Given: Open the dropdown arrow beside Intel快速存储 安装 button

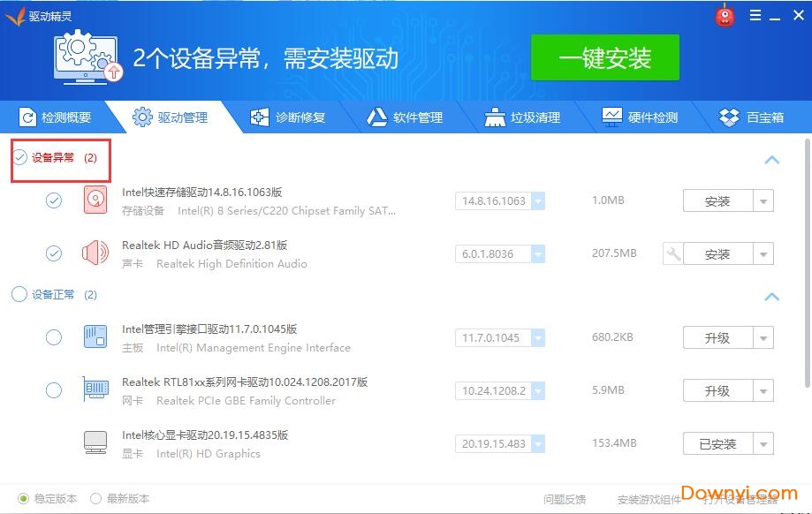Looking at the screenshot, I should point(765,200).
